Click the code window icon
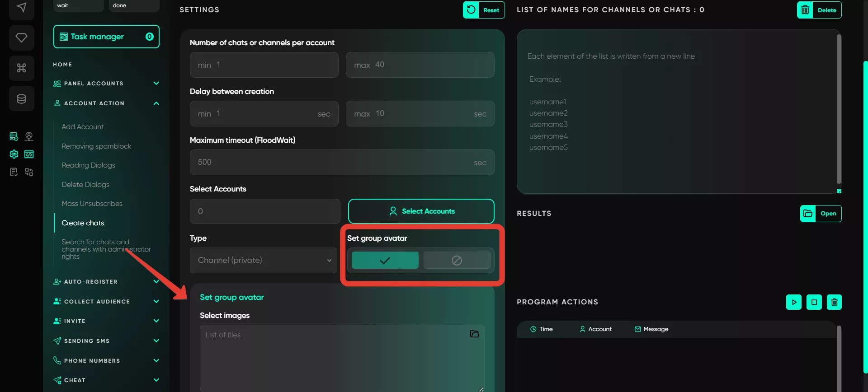The width and height of the screenshot is (868, 392). coord(29,154)
